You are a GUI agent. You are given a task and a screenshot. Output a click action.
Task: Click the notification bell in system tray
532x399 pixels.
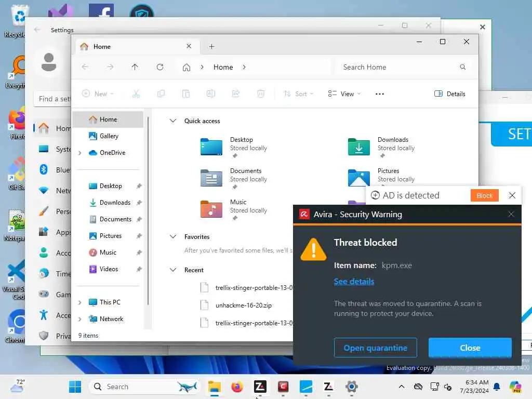[x=497, y=387]
